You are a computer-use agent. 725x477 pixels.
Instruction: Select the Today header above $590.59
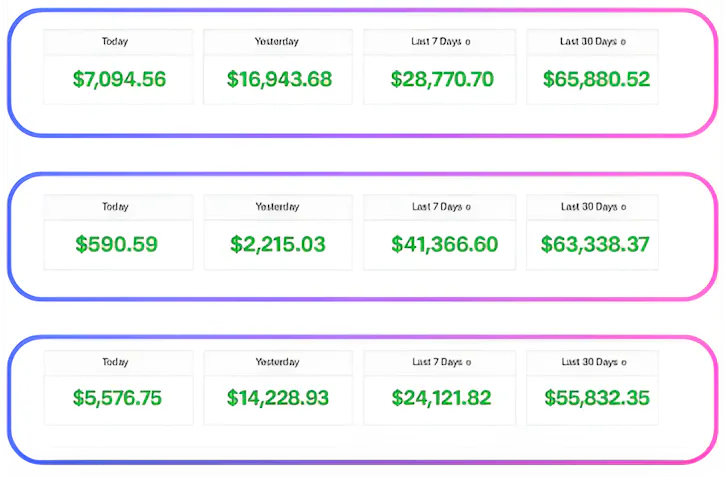(116, 207)
